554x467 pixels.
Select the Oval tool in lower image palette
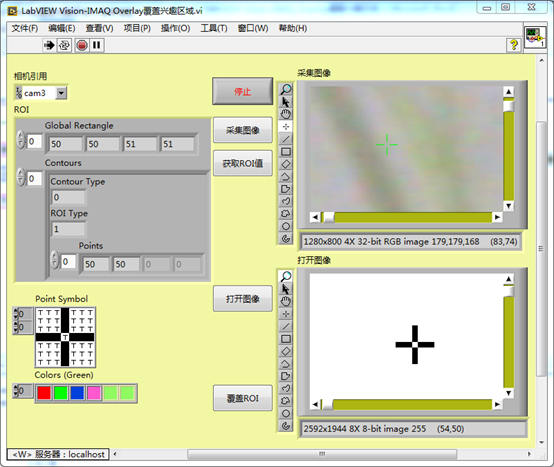(286, 413)
